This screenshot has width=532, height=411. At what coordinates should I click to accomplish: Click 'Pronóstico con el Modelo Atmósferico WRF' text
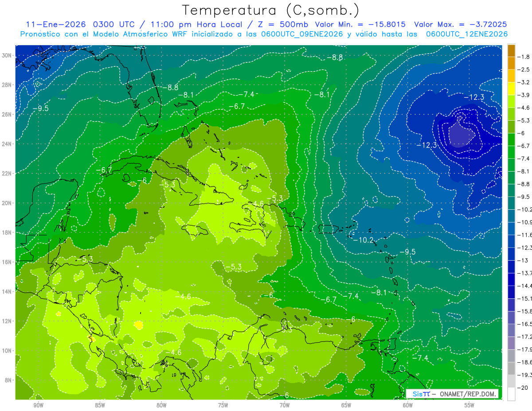[105, 34]
